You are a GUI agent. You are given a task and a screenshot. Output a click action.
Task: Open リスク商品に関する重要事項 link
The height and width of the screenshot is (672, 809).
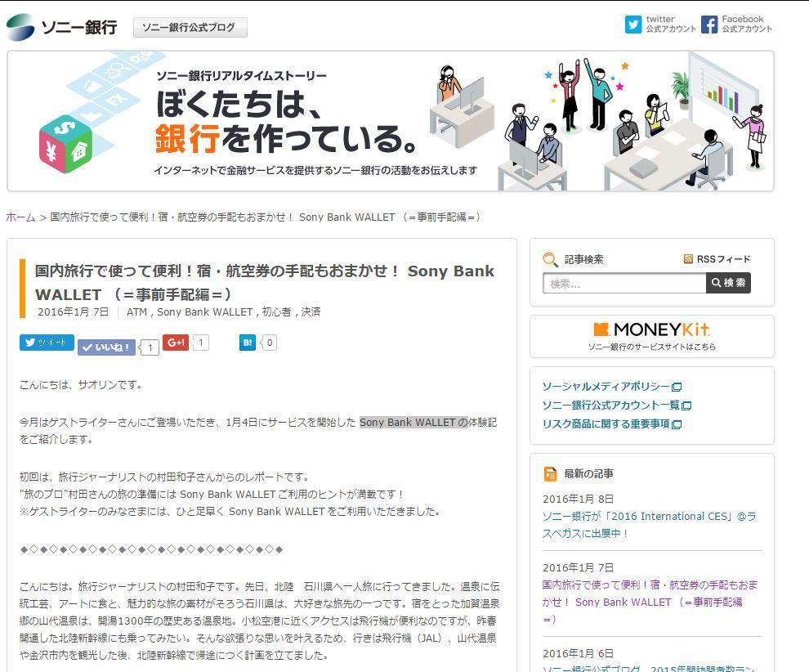(x=606, y=423)
